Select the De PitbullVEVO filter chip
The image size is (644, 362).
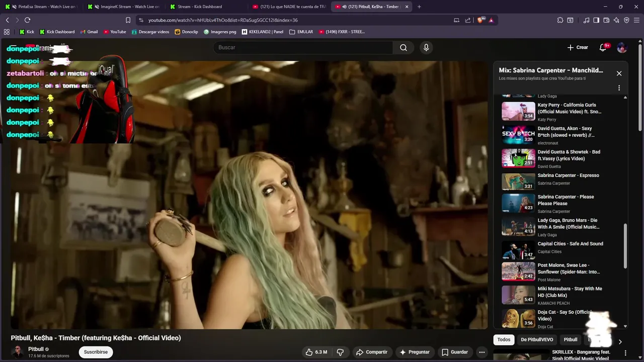tap(537, 340)
